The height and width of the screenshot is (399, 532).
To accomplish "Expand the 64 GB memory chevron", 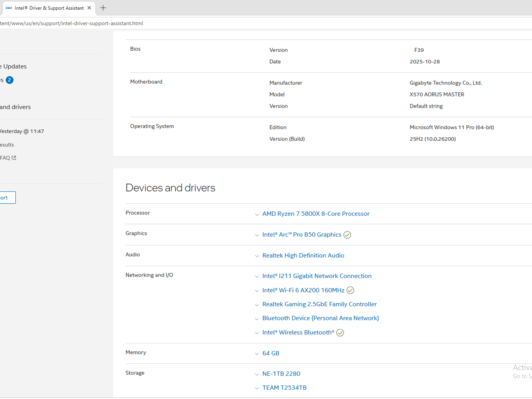I will coord(257,354).
